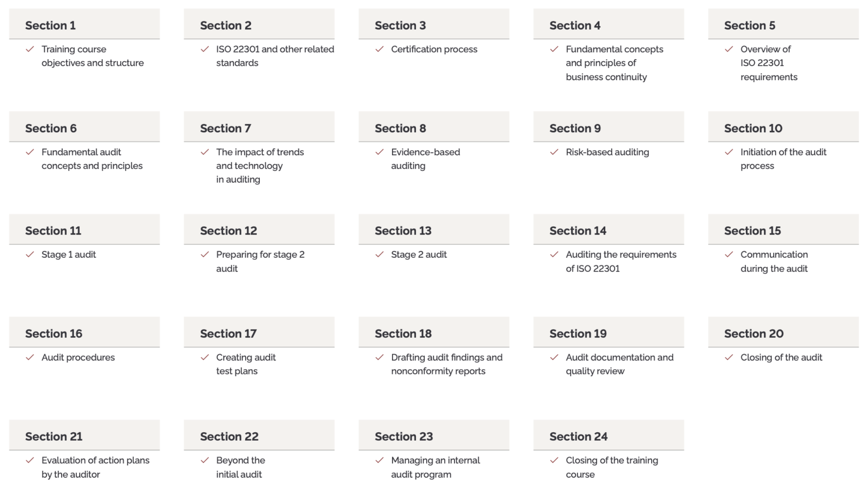Image resolution: width=868 pixels, height=491 pixels.
Task: Click the checkmark next to Risk-based auditing
Action: tap(554, 152)
